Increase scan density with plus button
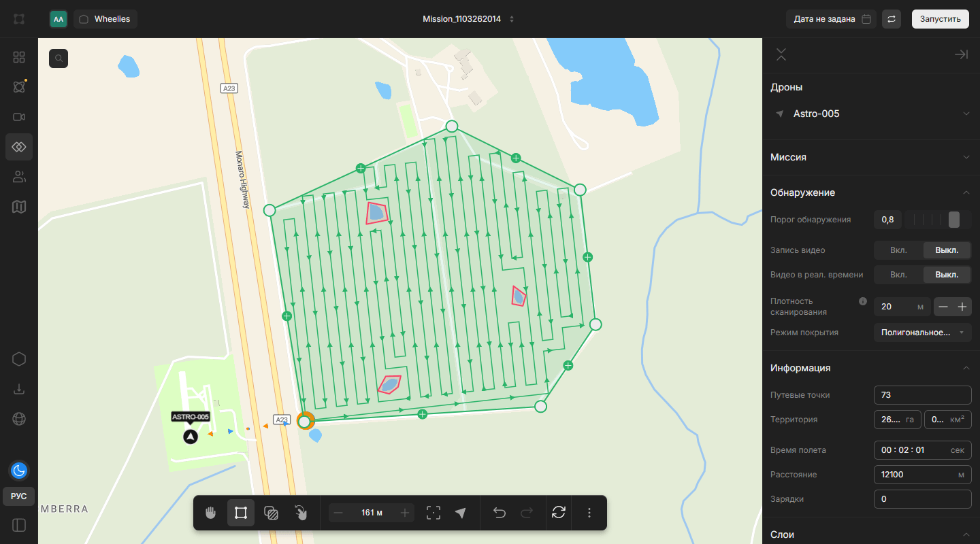This screenshot has width=980, height=544. [962, 307]
